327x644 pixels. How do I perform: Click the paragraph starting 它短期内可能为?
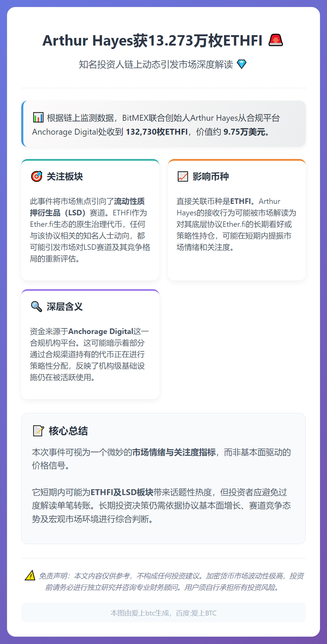pos(161,506)
